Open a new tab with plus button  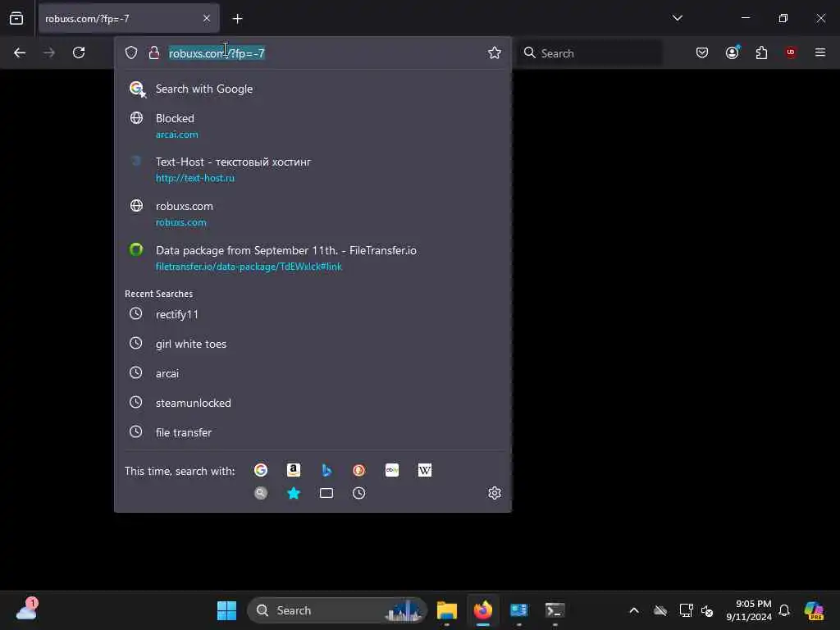(x=237, y=19)
